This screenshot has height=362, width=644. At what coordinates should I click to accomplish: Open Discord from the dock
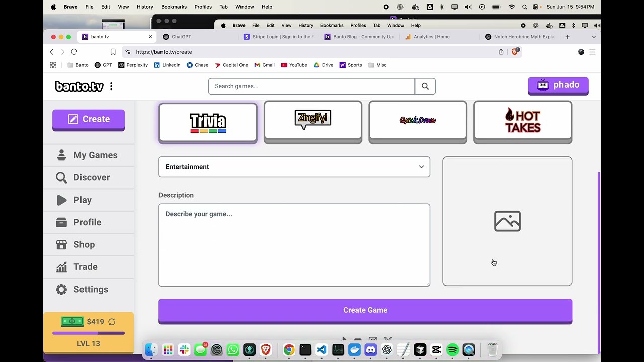pyautogui.click(x=371, y=350)
